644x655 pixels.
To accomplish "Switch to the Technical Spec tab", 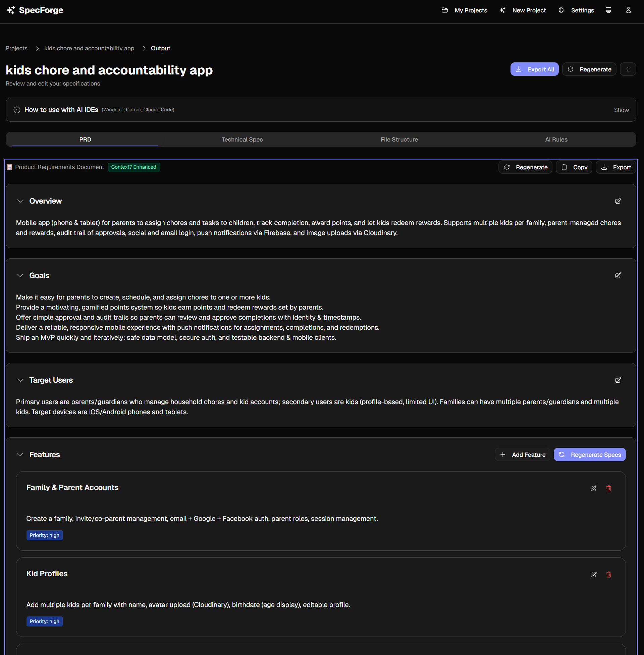I will pyautogui.click(x=242, y=139).
